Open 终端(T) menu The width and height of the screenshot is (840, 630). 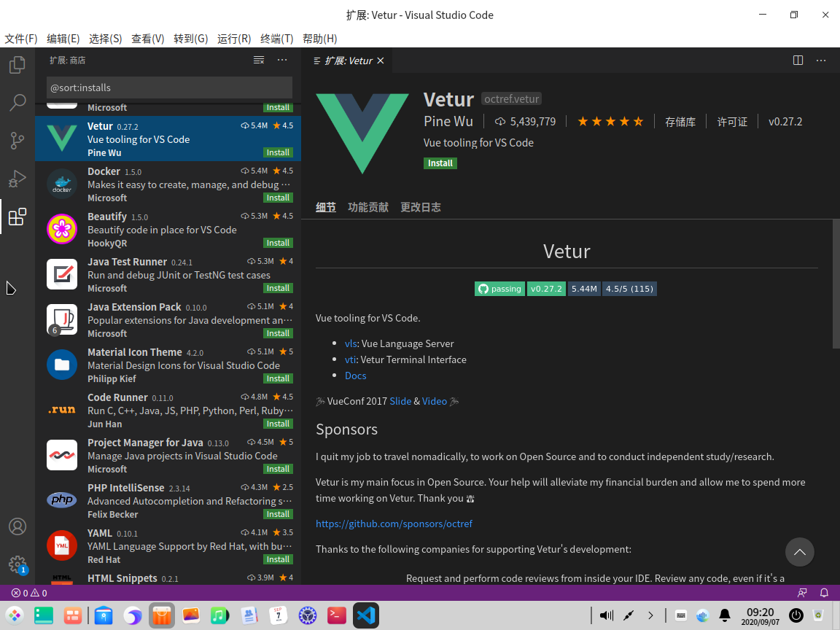click(277, 39)
